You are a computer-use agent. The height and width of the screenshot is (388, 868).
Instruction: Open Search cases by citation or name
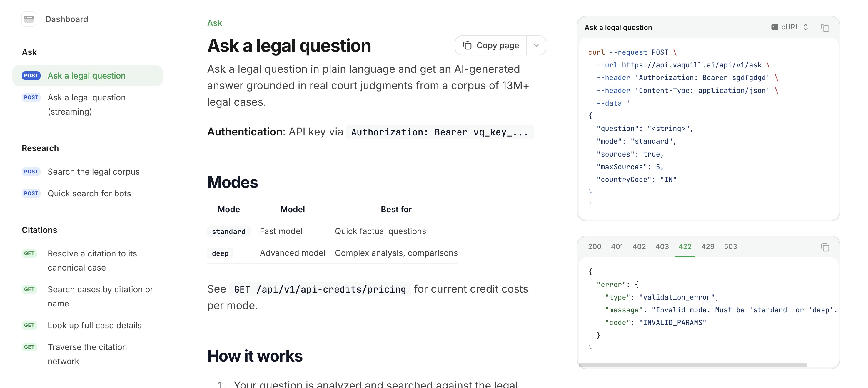pos(88,296)
